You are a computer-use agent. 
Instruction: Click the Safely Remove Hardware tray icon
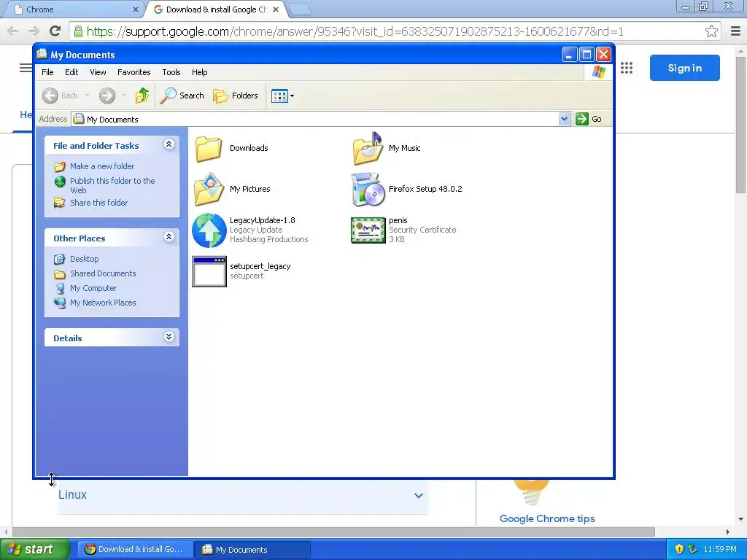click(x=692, y=549)
